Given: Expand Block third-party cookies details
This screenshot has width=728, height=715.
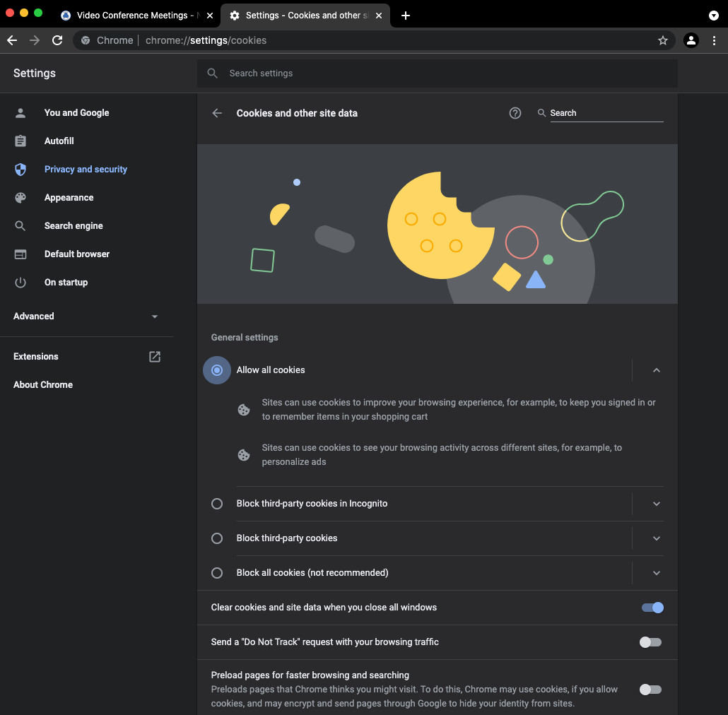Looking at the screenshot, I should point(656,538).
